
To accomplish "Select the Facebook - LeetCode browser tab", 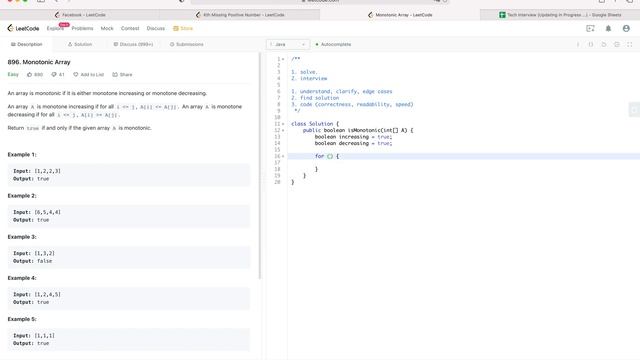I will pyautogui.click(x=80, y=15).
